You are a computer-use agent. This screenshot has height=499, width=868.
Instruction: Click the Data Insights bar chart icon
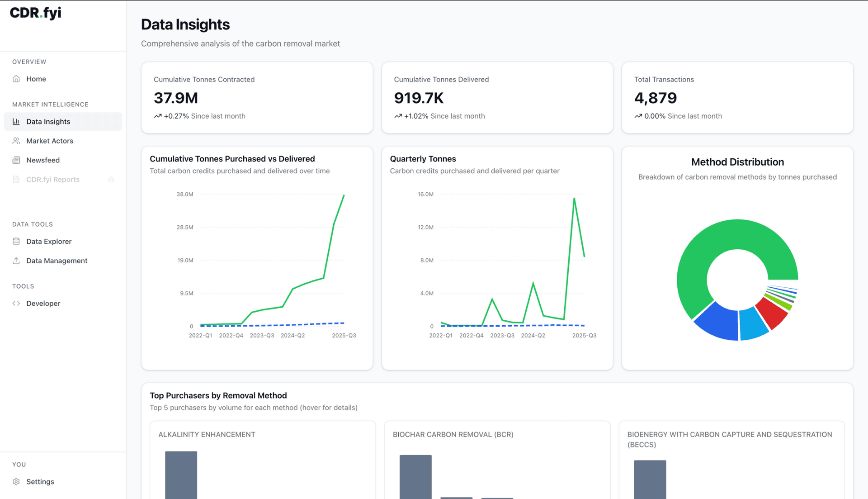point(16,122)
